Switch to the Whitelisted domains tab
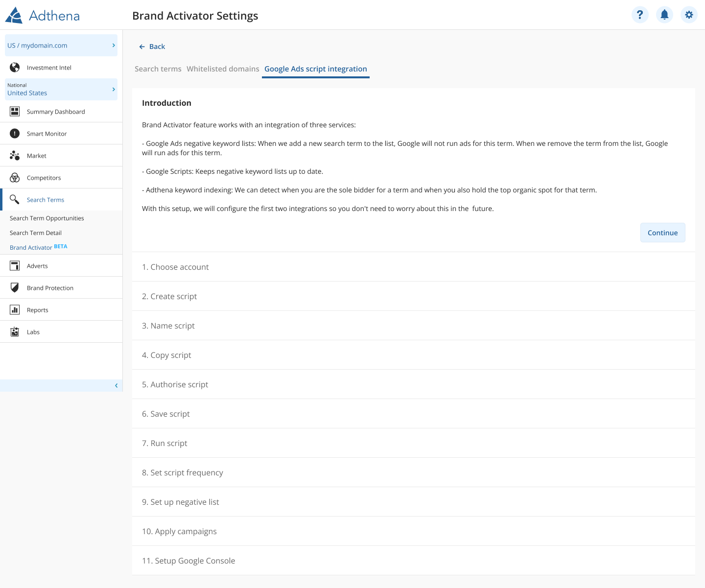This screenshot has width=705, height=588. click(223, 69)
